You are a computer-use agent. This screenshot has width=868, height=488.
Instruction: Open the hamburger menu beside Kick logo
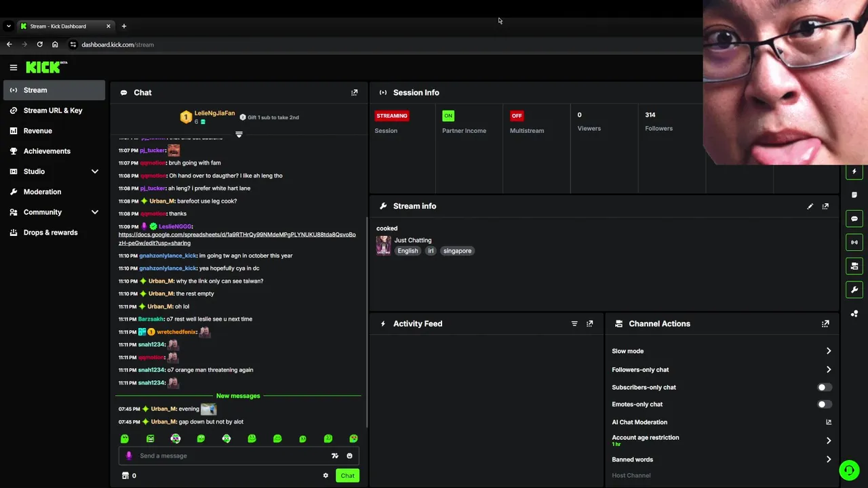13,67
